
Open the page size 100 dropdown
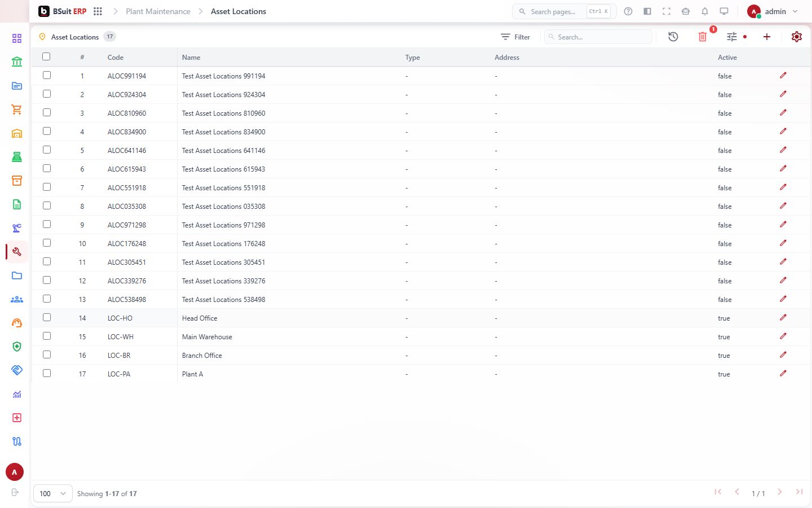click(x=53, y=493)
